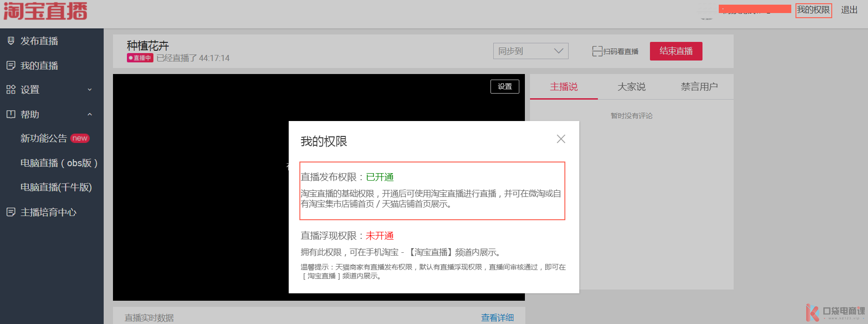The image size is (868, 324).
Task: Click the 淘宝直播 logo
Action: [46, 11]
